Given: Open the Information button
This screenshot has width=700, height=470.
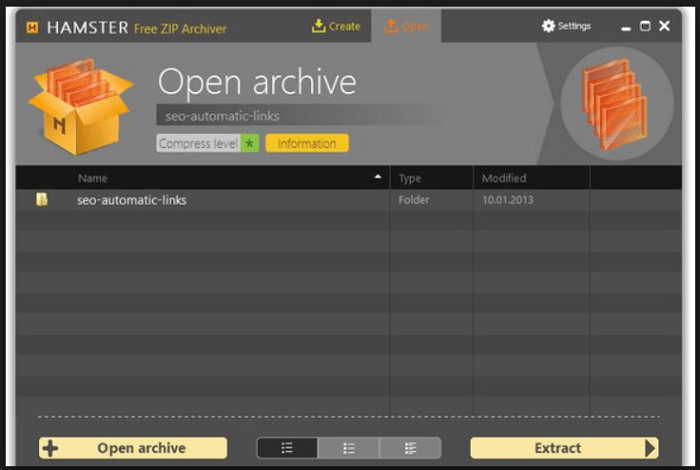Looking at the screenshot, I should point(307,143).
